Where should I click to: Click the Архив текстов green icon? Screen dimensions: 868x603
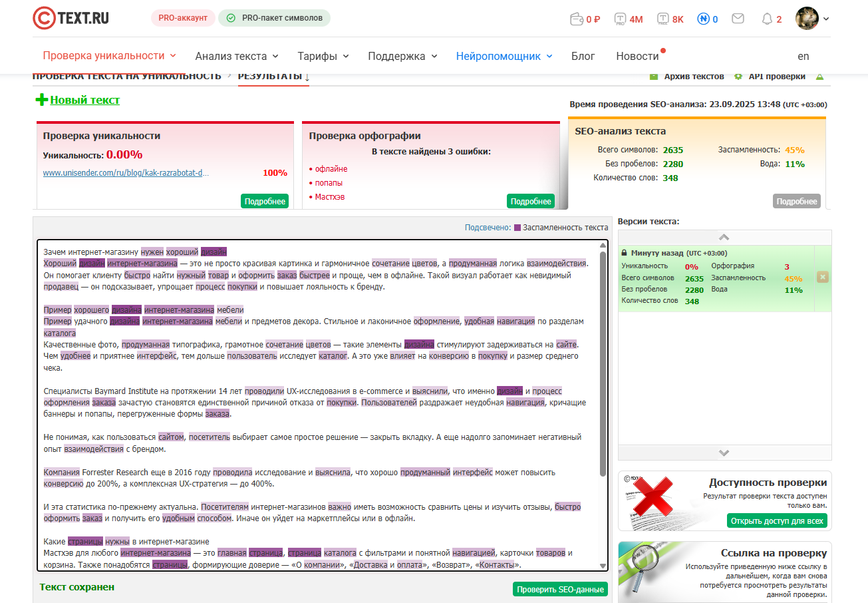tap(654, 77)
